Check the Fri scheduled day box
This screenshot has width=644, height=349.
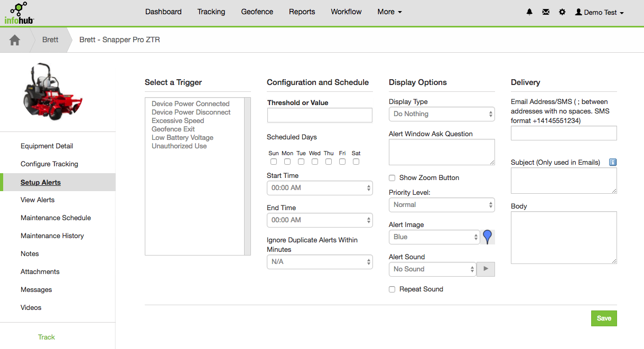click(x=342, y=162)
